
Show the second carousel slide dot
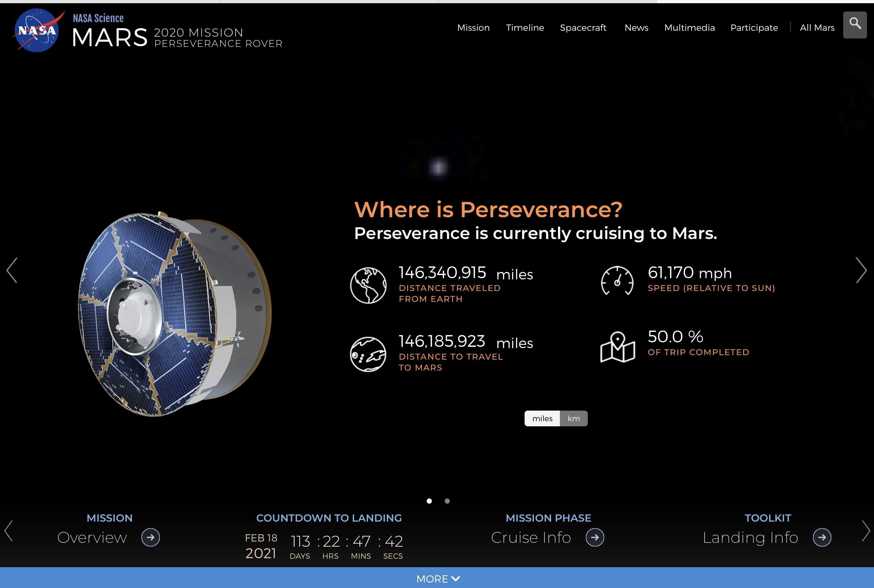coord(447,501)
